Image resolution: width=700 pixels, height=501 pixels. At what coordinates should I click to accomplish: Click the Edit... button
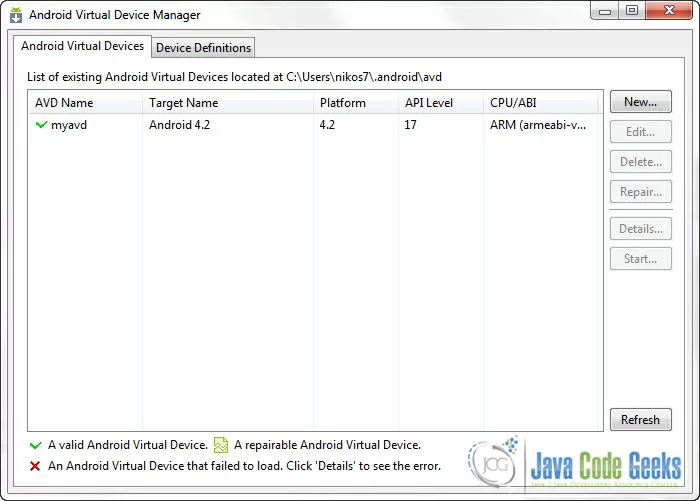[641, 132]
